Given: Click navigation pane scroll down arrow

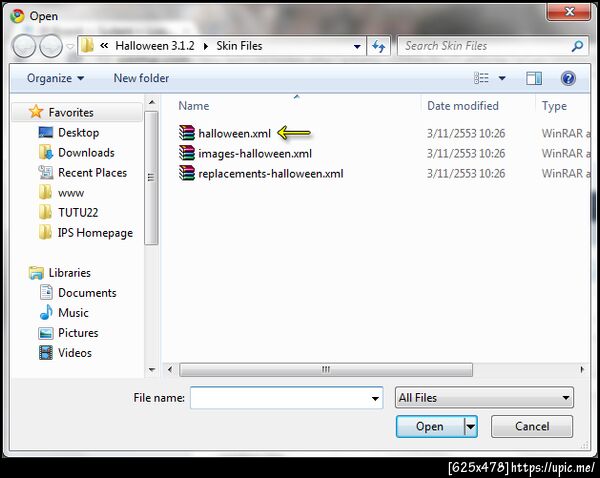Looking at the screenshot, I should coord(152,370).
